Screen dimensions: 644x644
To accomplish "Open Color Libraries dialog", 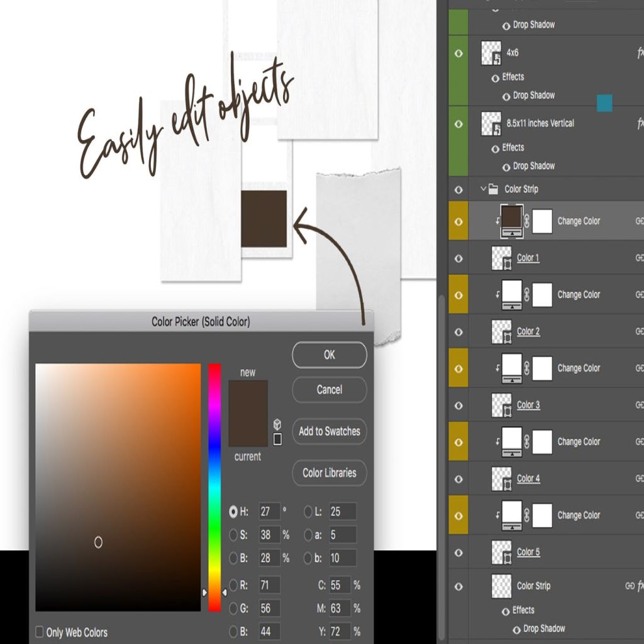I will [329, 473].
